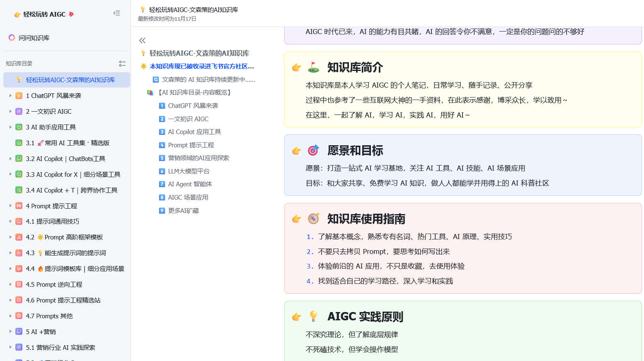The height and width of the screenshot is (361, 644).
Task: Click purple icon of 5 AI +营销
Action: click(19, 332)
